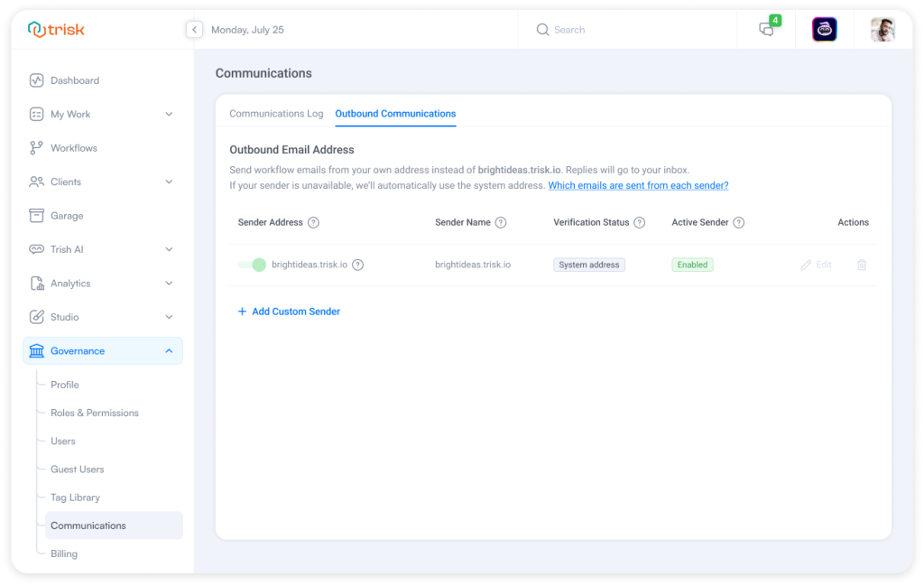Open the chat messages icon with badge

click(767, 30)
